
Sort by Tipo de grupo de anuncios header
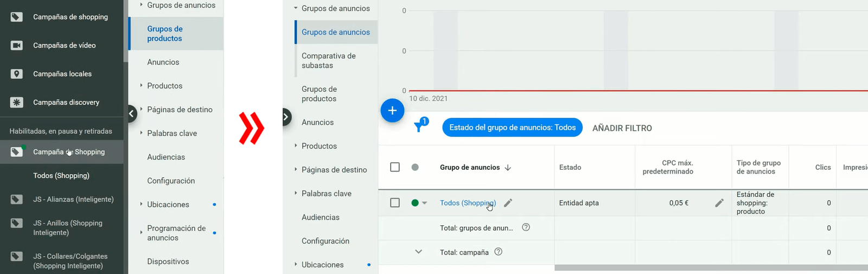tap(758, 167)
